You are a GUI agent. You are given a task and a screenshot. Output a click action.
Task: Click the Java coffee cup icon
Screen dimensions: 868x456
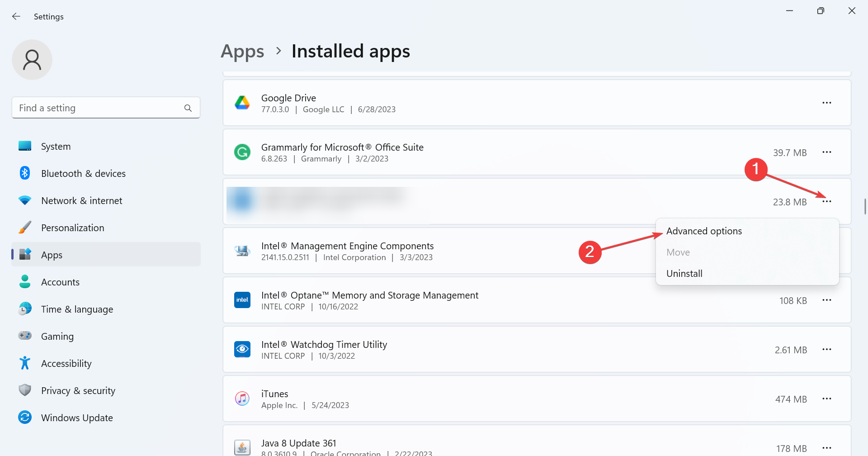(x=242, y=447)
